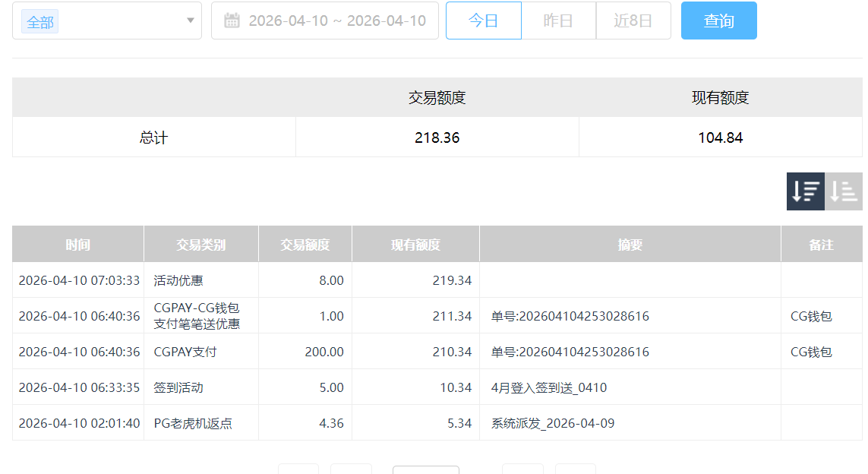Switch the filter to 昨日

pos(558,21)
